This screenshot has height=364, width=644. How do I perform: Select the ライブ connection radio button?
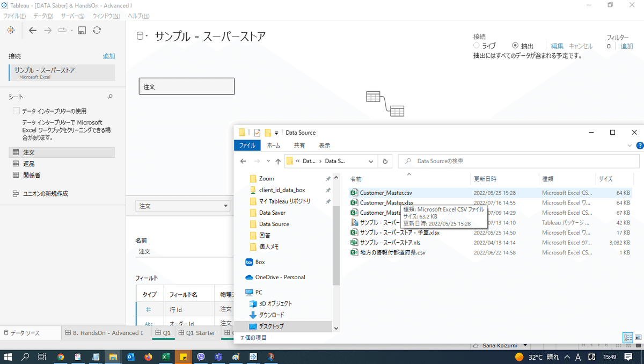click(477, 46)
